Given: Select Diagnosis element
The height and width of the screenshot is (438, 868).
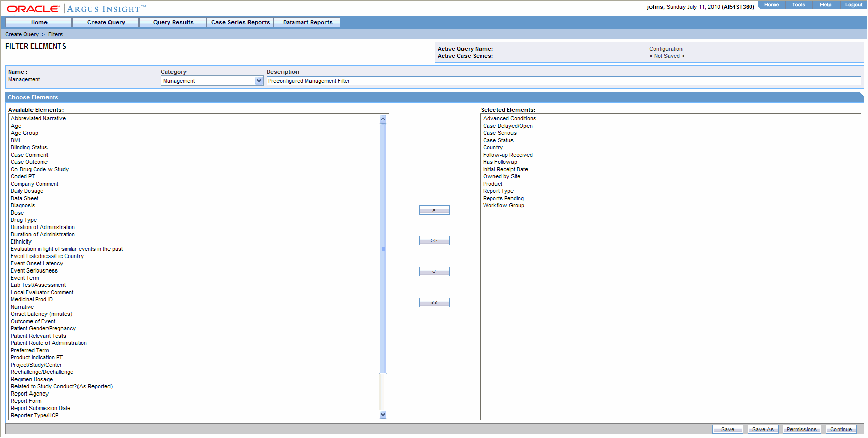Looking at the screenshot, I should click(23, 205).
